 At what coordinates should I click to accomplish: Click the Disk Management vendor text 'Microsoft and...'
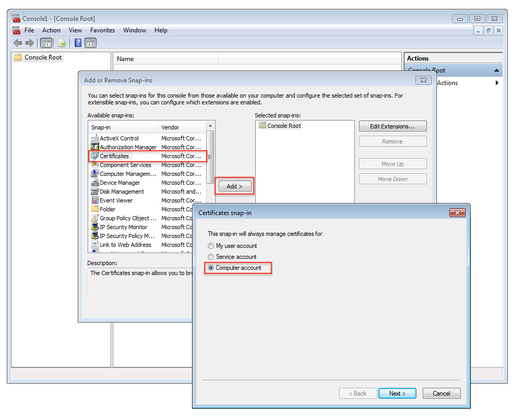pyautogui.click(x=181, y=191)
